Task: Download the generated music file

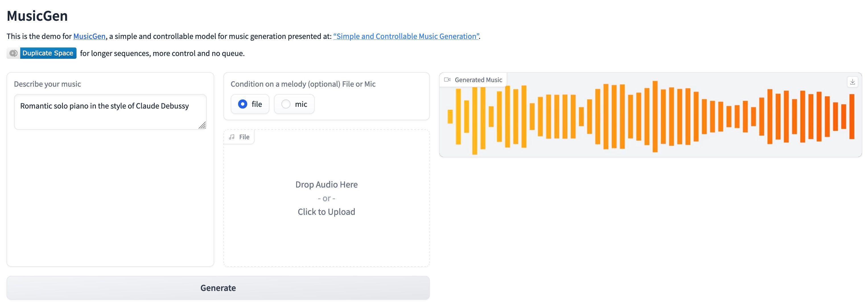Action: tap(853, 82)
